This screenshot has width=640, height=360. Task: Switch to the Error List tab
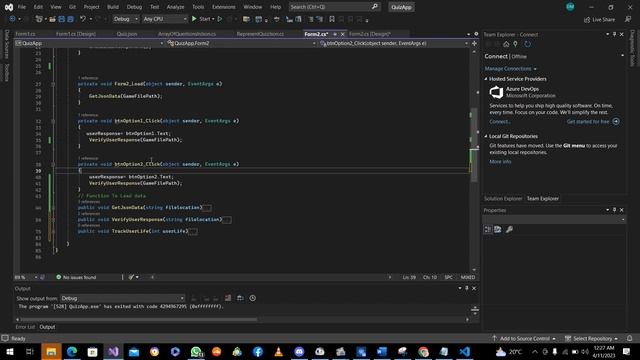pyautogui.click(x=25, y=327)
